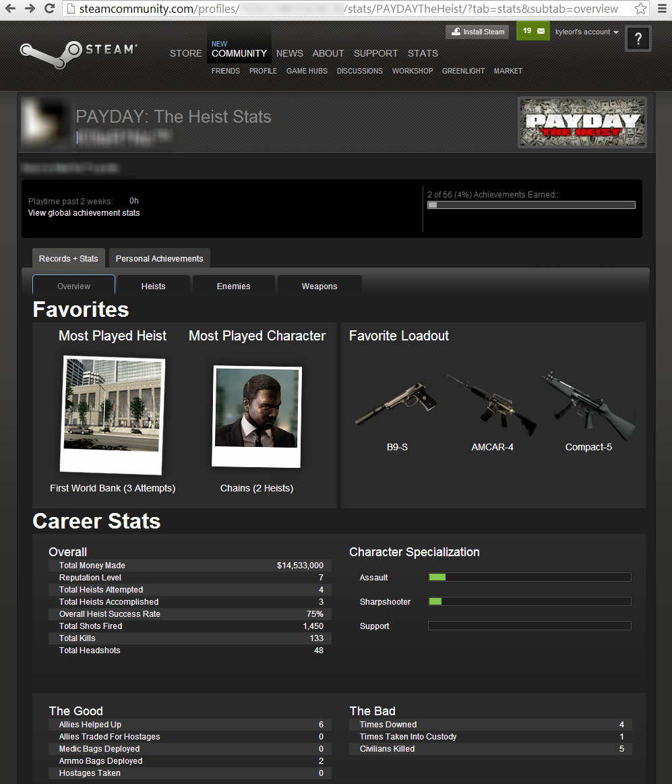The image size is (672, 784).
Task: Click Ammo Bags Deployed row
Action: (190, 761)
